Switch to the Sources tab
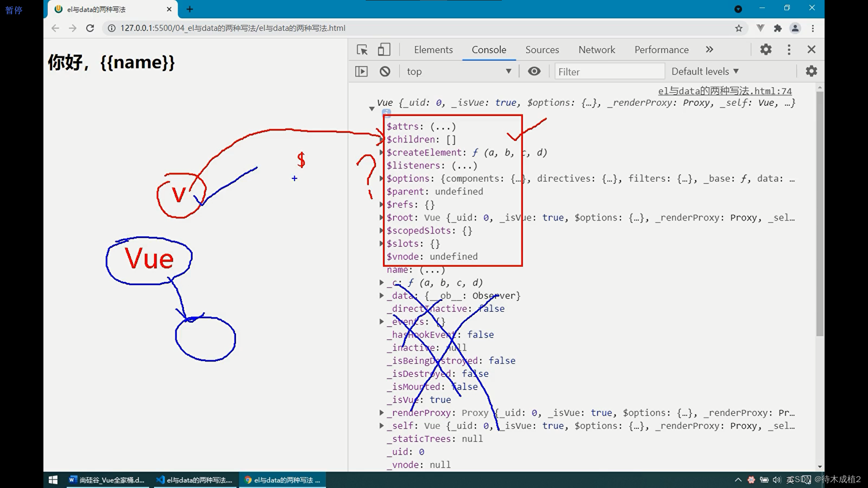 coord(542,50)
